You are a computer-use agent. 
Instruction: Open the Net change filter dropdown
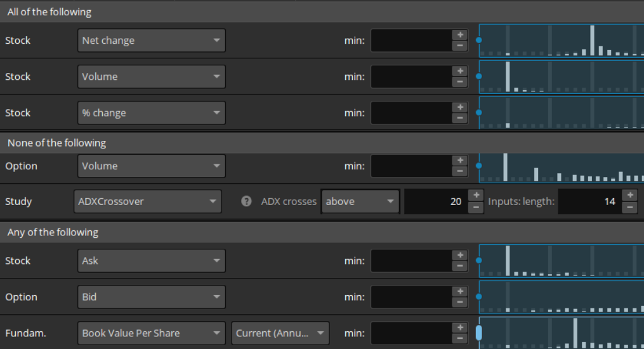coord(152,41)
